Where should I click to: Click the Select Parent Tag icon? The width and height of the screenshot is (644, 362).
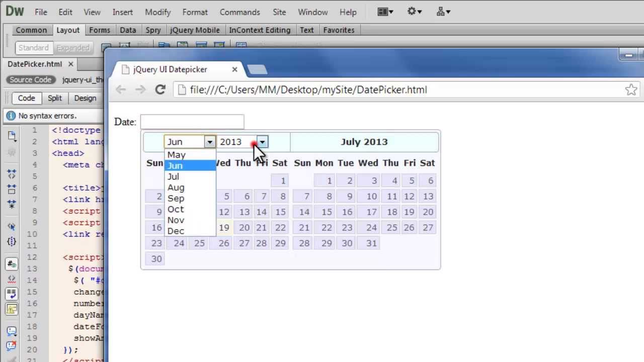tap(12, 227)
